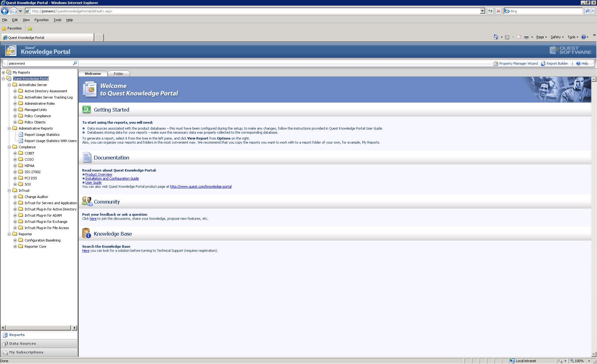Click 'here' to join community discussions
This screenshot has height=364, width=597.
point(93,219)
